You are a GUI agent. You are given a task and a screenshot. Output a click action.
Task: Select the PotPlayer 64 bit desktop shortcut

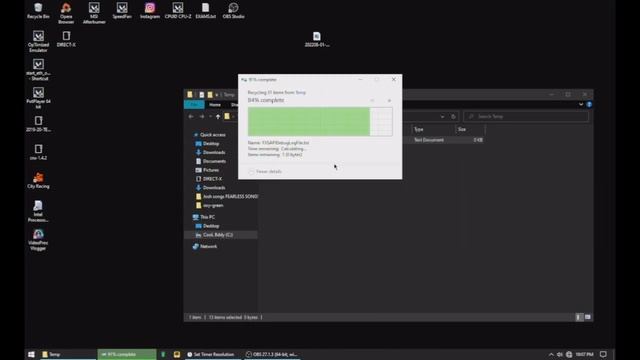point(38,98)
